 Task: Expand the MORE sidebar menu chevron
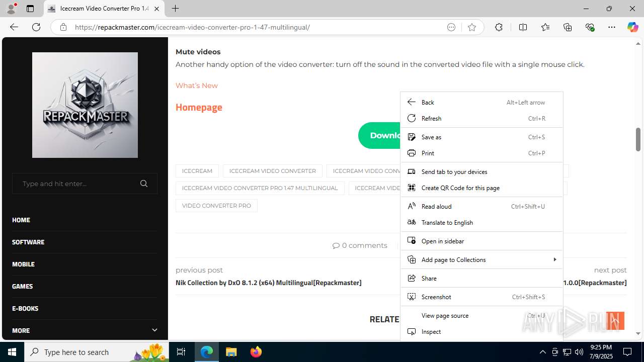point(154,330)
